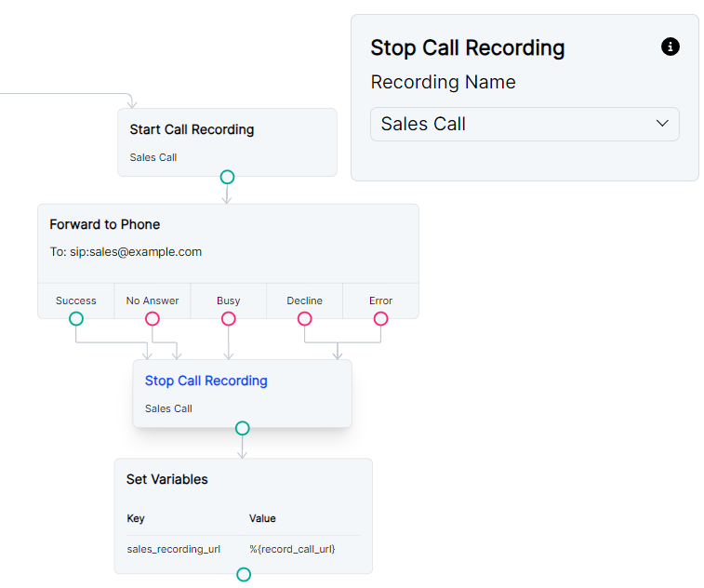The width and height of the screenshot is (704, 588).
Task: Open the Recording Name dropdown
Action: pyautogui.click(x=525, y=124)
